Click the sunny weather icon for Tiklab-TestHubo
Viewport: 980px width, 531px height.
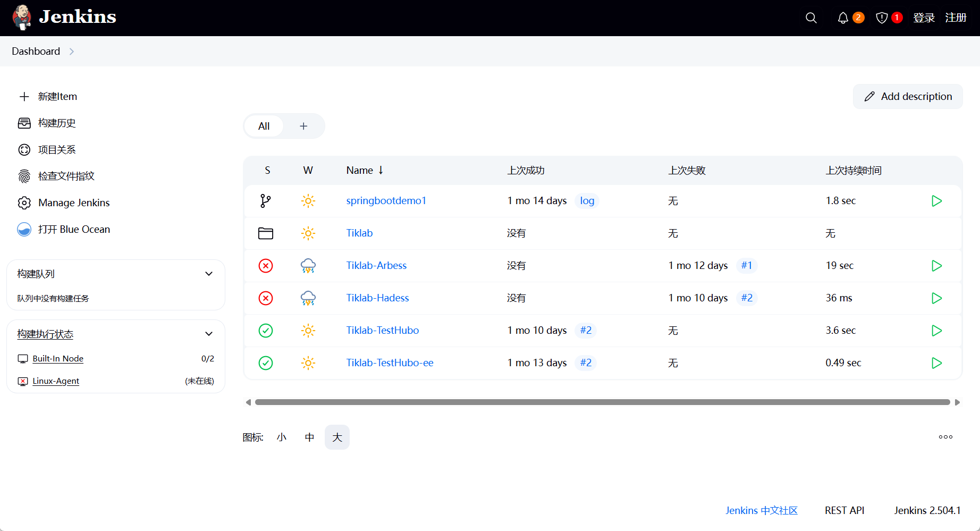point(308,331)
